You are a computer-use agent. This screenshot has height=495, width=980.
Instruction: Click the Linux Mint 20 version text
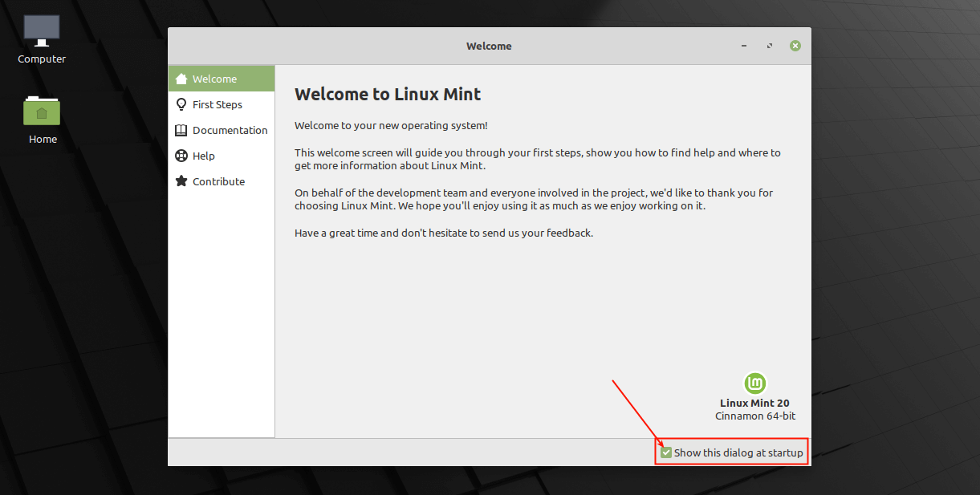(755, 403)
